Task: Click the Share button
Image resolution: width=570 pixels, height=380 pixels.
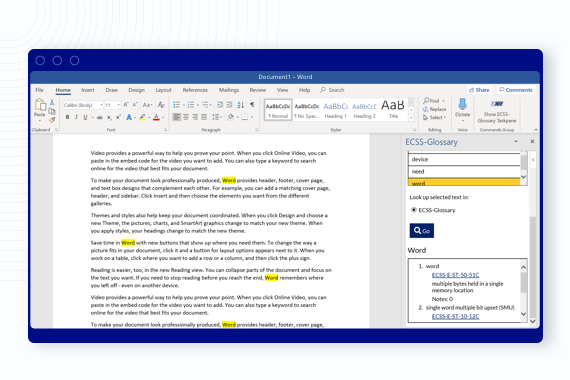Action: coord(479,90)
